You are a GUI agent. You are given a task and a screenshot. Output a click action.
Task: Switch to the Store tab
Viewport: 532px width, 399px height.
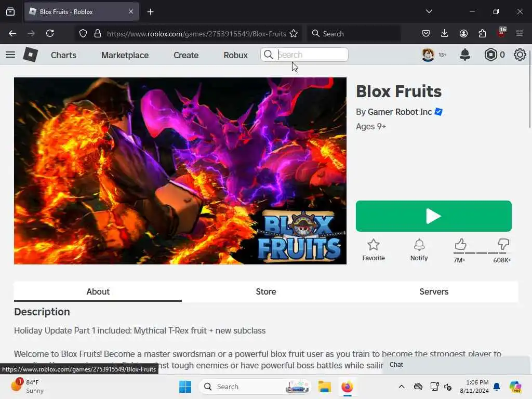266,292
